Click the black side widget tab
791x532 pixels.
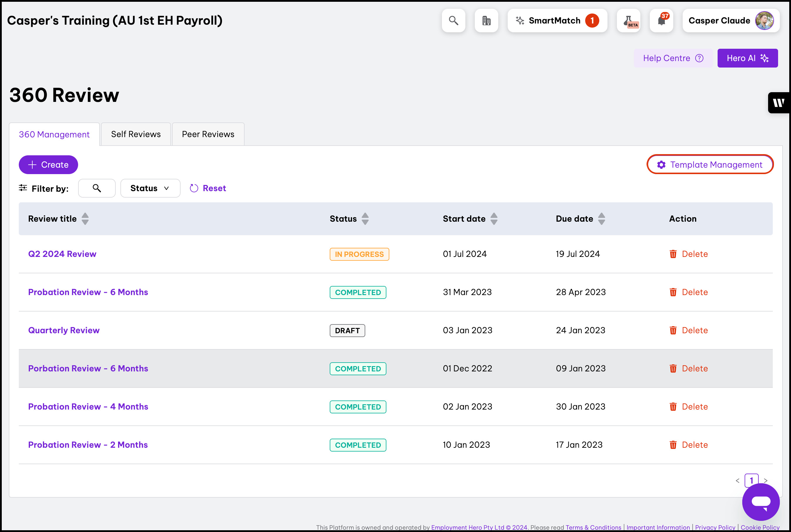pyautogui.click(x=779, y=102)
